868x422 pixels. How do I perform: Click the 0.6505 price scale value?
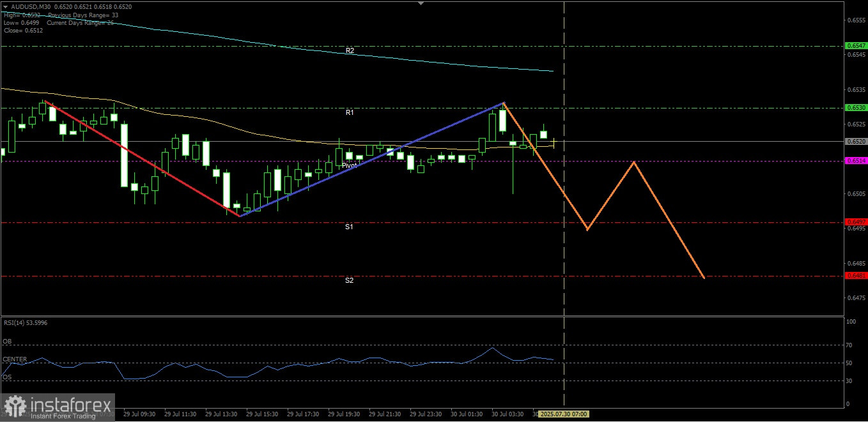pos(856,193)
